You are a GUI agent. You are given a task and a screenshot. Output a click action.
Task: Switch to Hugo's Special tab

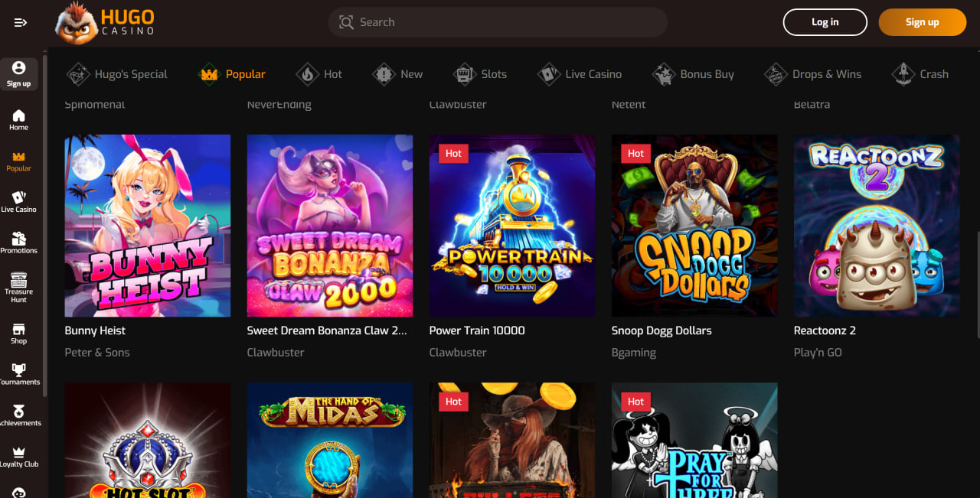[x=116, y=74]
